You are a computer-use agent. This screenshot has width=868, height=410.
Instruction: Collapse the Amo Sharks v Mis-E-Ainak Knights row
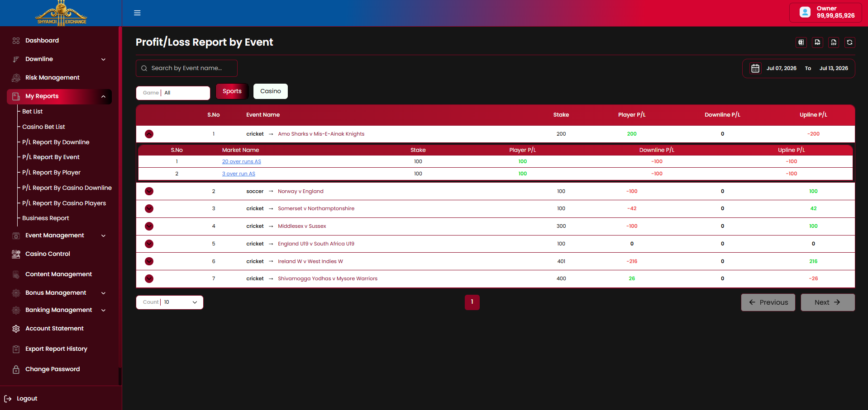pos(149,134)
